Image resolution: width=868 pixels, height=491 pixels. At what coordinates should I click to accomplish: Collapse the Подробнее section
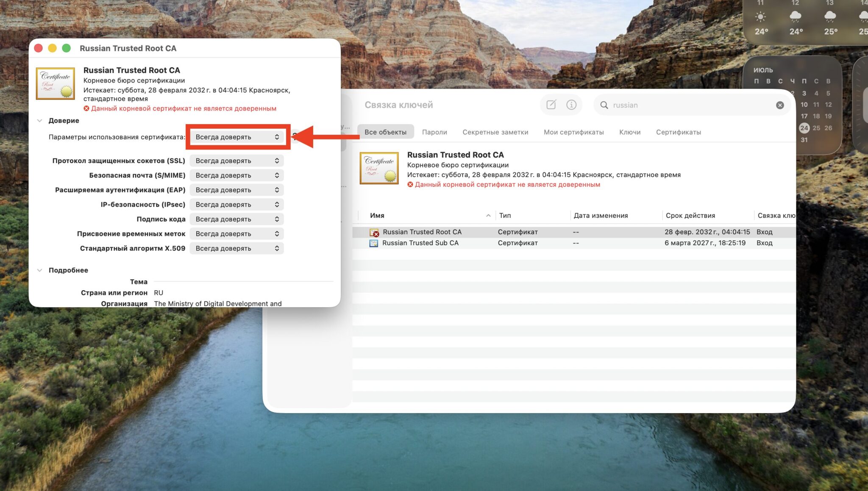pyautogui.click(x=39, y=270)
